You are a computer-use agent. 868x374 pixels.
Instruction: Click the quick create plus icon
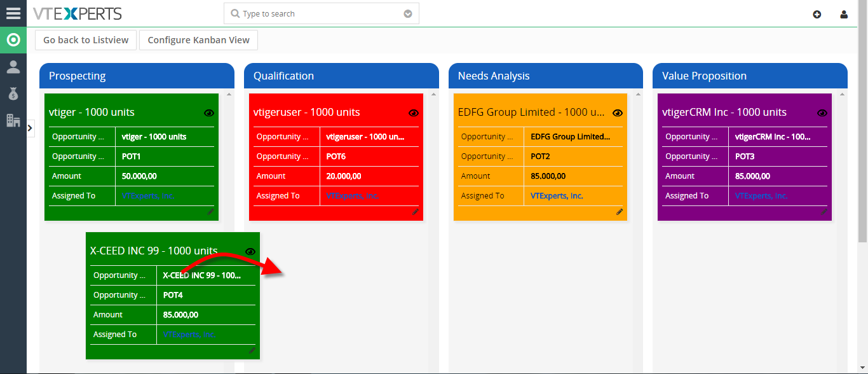point(817,14)
